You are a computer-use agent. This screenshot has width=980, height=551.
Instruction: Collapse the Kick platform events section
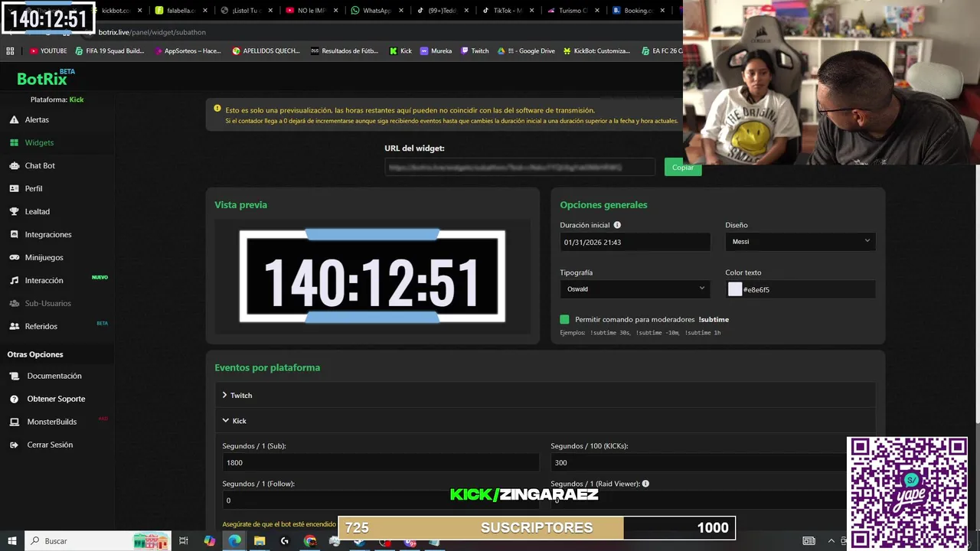click(x=544, y=421)
